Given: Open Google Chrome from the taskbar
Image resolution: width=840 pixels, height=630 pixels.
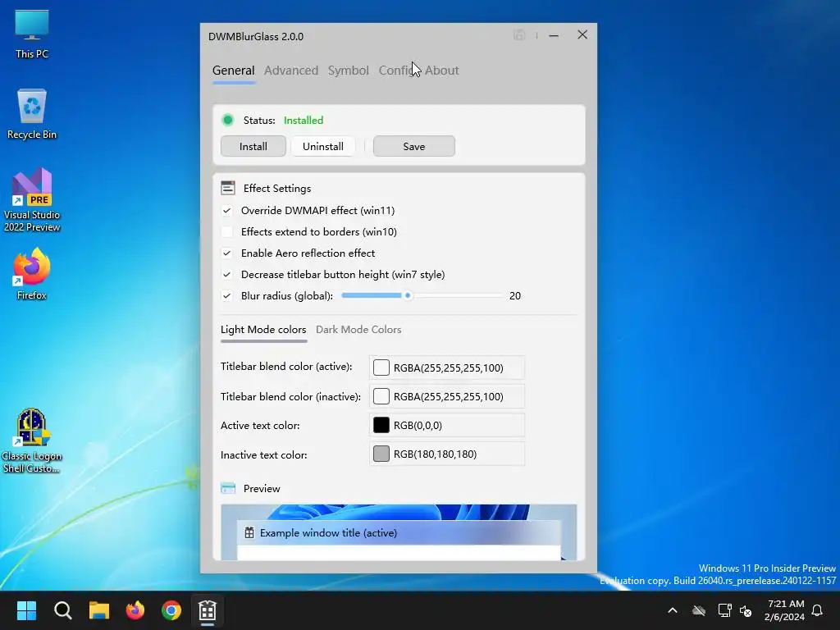Looking at the screenshot, I should (171, 610).
